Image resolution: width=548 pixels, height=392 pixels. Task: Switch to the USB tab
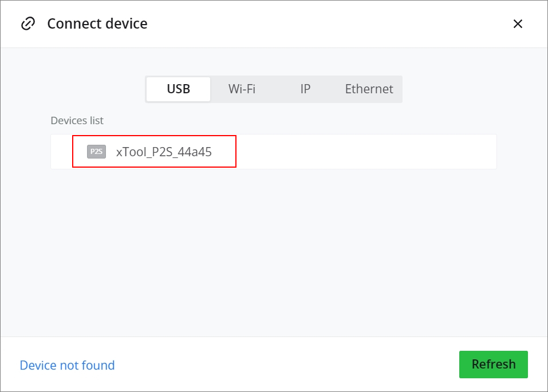pyautogui.click(x=178, y=89)
